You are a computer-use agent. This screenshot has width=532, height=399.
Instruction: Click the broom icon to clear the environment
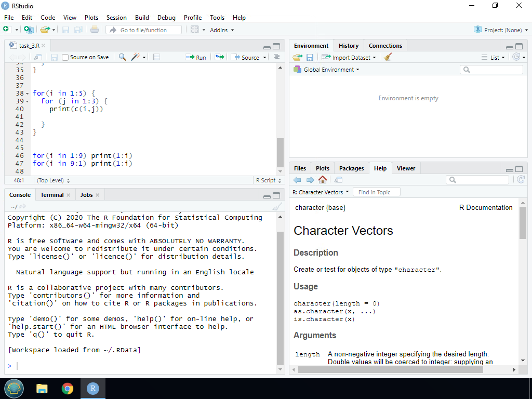point(388,57)
